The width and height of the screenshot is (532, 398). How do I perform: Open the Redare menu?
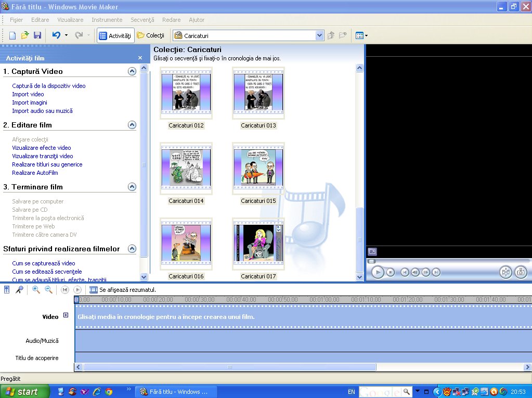coord(171,20)
